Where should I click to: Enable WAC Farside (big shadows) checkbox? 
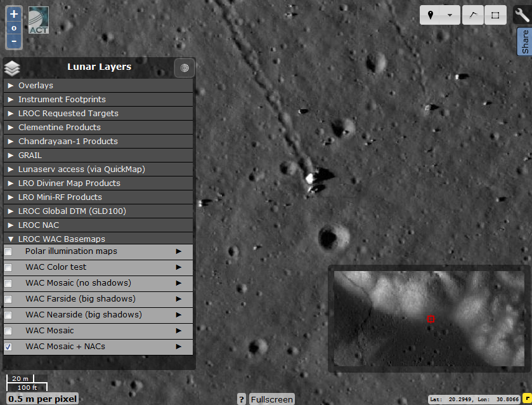pos(8,299)
